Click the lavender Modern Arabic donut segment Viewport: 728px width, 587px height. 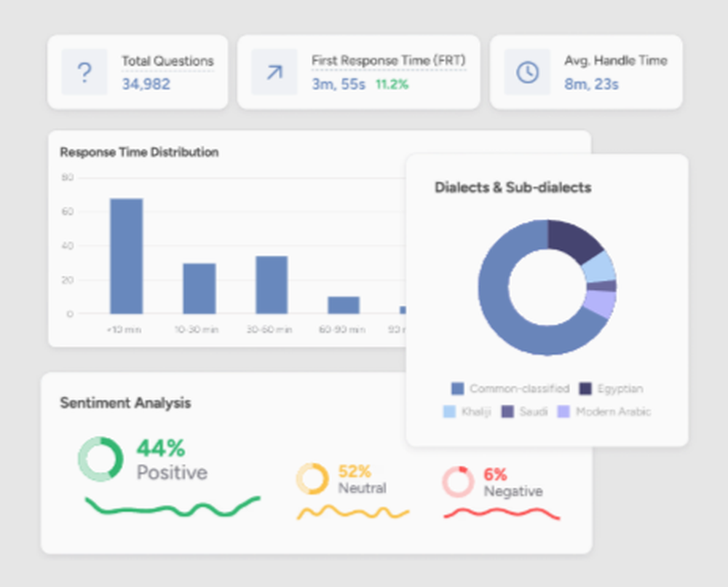601,305
